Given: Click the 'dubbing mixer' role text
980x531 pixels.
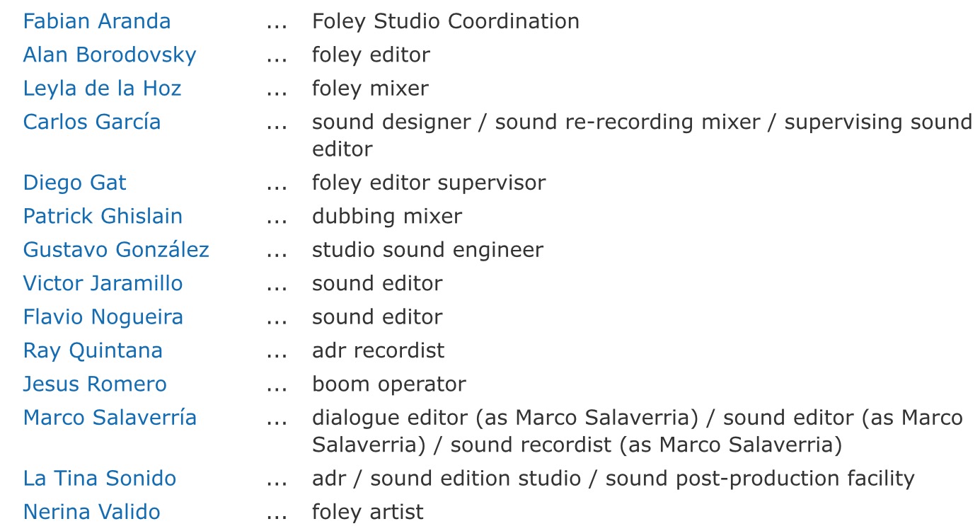Looking at the screenshot, I should point(386,216).
